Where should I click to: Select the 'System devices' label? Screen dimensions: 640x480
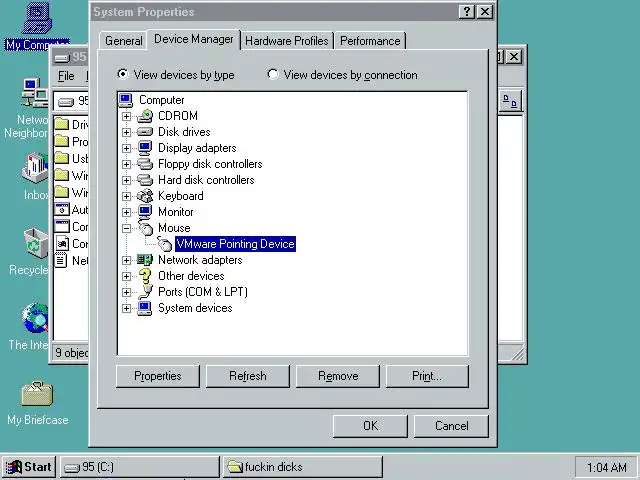195,308
